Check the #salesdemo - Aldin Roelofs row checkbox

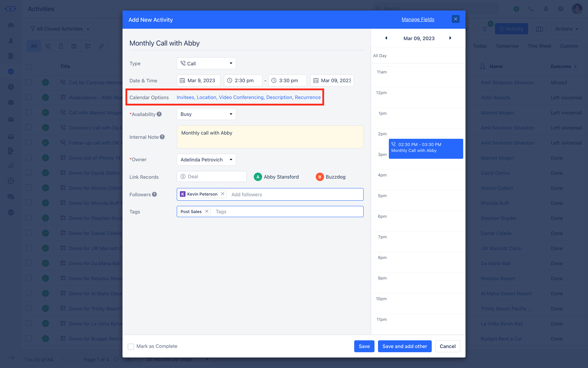click(29, 97)
